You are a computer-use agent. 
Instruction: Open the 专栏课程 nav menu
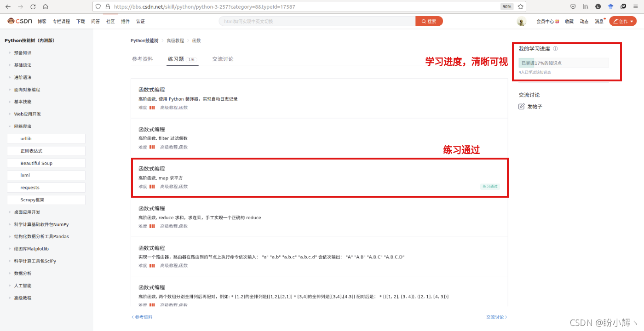pos(61,22)
